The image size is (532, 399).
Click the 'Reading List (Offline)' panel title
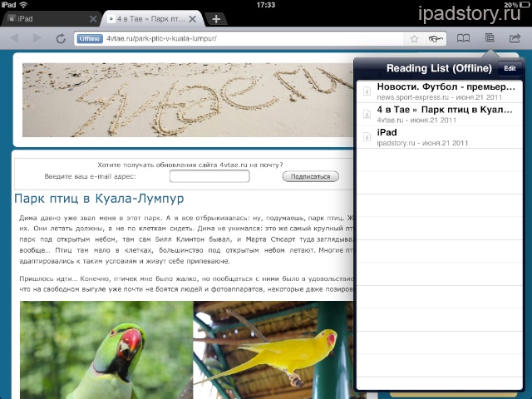(x=439, y=68)
